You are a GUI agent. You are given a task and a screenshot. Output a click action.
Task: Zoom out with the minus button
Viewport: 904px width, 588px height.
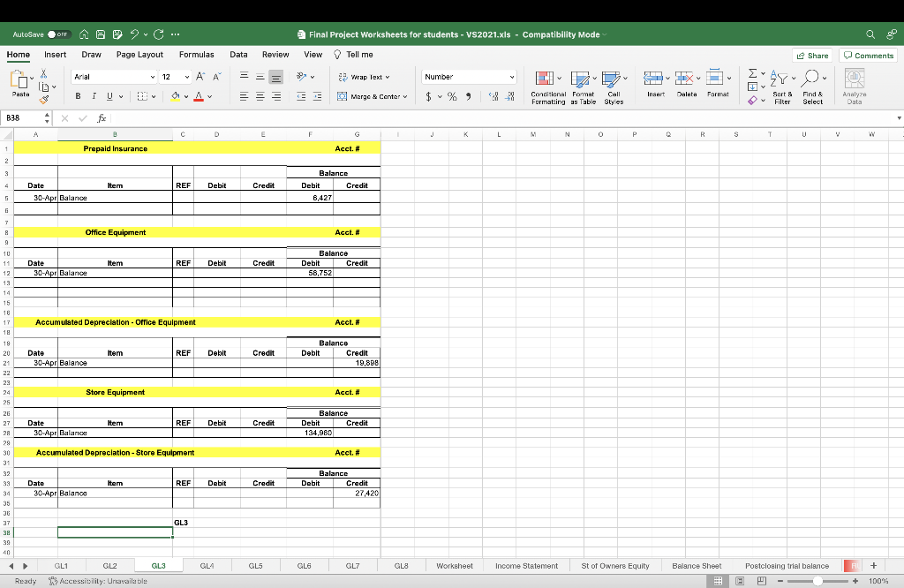[x=780, y=581]
